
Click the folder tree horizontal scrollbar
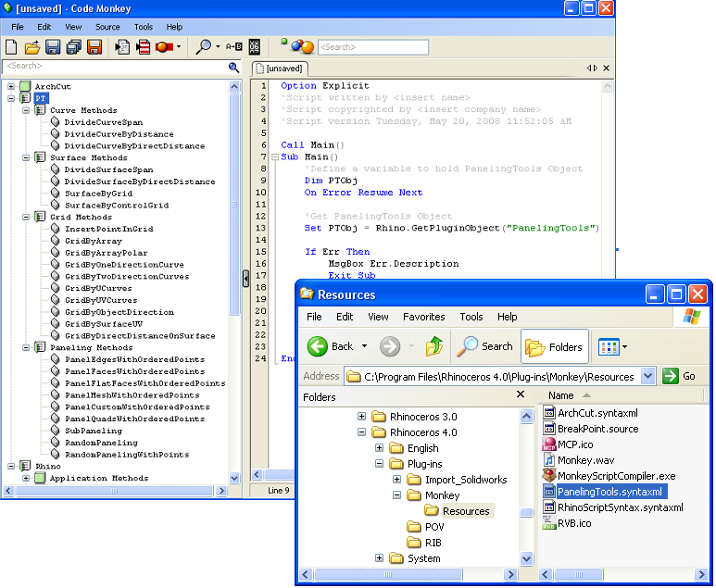(389, 574)
